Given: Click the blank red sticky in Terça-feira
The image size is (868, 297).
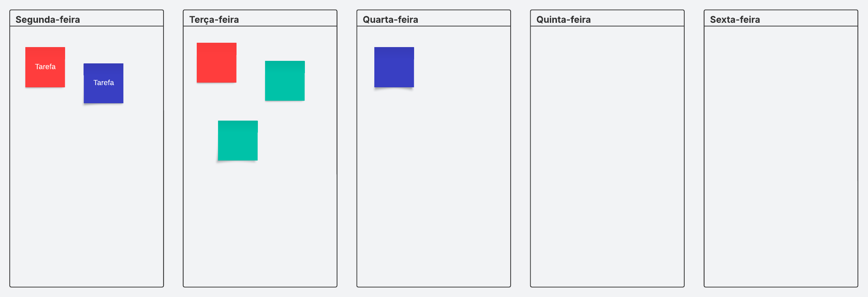Looking at the screenshot, I should (216, 63).
